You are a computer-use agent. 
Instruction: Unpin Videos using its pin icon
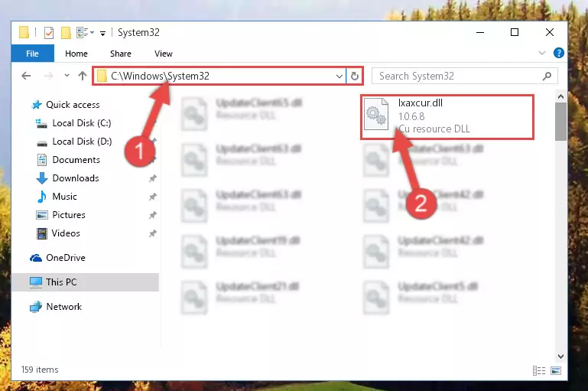153,233
